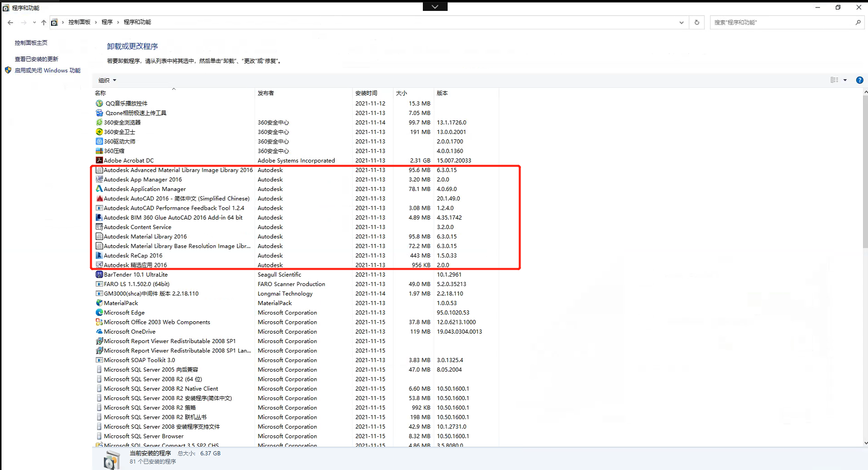Screen dimensions: 868x470
Task: Select GM3000(shca)中间件 版本 2.2.18.110 row
Action: click(296, 294)
